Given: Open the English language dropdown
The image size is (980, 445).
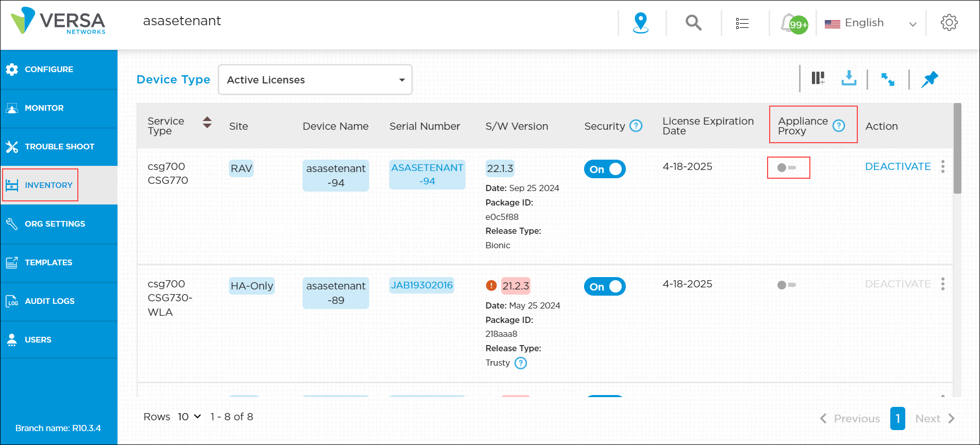Looking at the screenshot, I should coord(871,23).
